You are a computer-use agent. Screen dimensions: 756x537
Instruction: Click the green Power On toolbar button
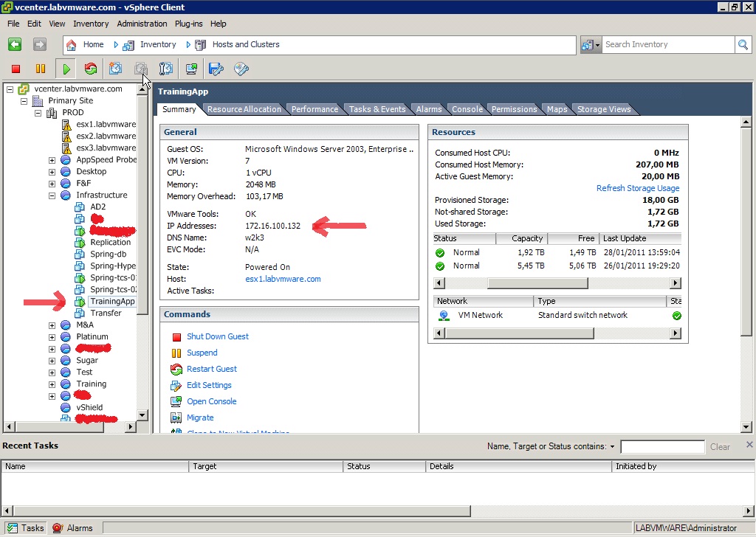tap(66, 69)
